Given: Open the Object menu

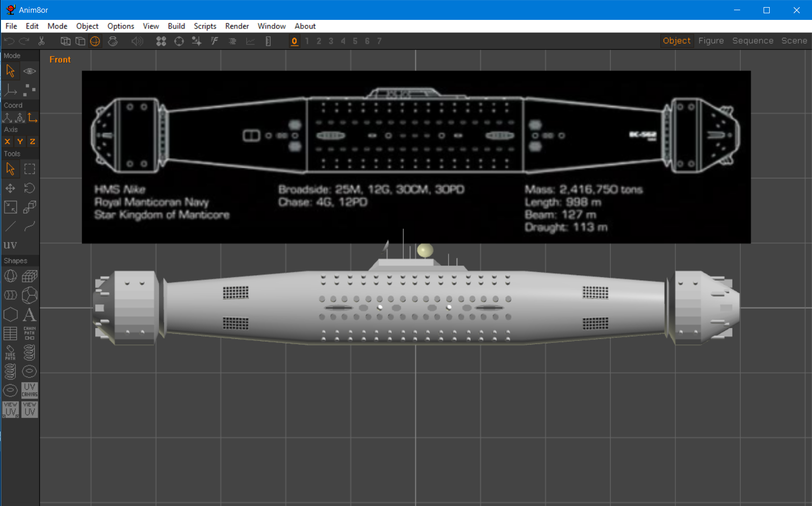Looking at the screenshot, I should 87,26.
